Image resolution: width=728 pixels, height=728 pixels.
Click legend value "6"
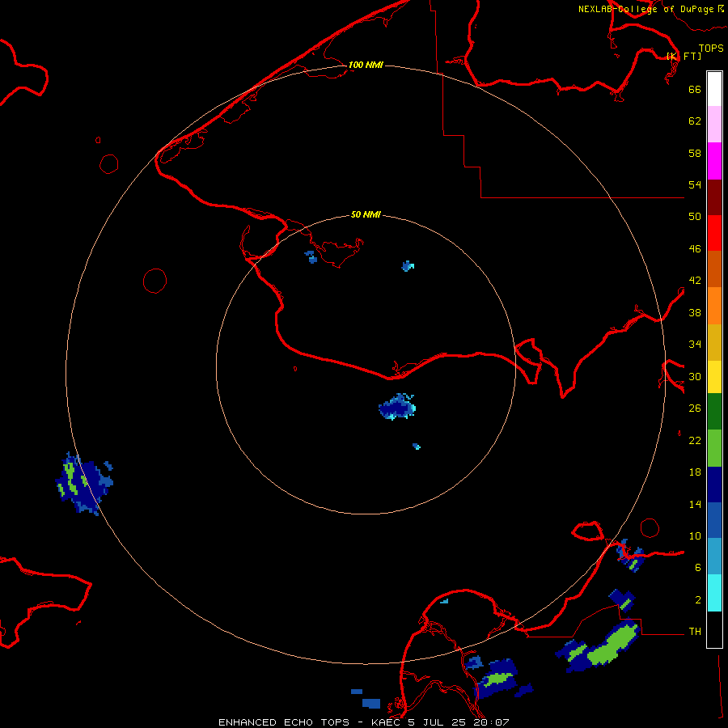coord(698,568)
